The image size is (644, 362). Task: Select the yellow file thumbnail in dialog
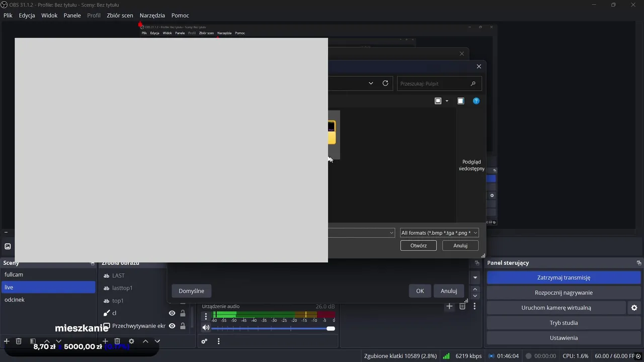coord(332,133)
